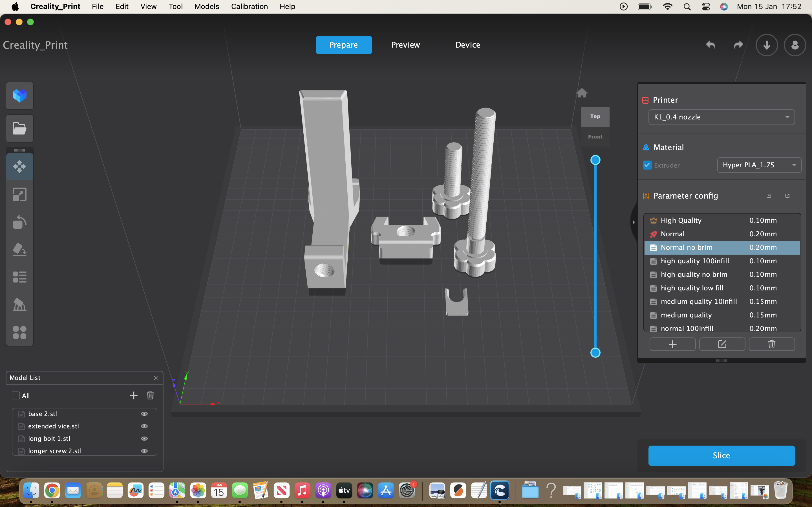Select the Scale tool
This screenshot has width=812, height=507.
pos(19,194)
